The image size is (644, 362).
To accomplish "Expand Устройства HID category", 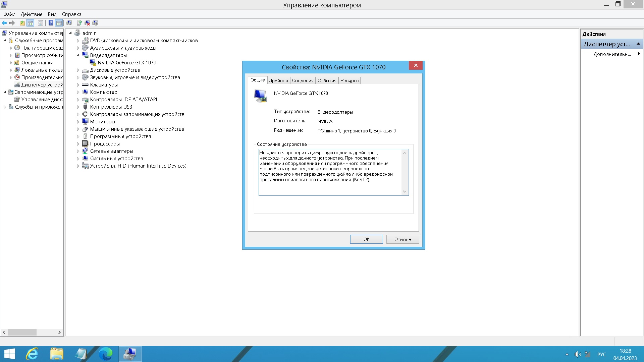I will pyautogui.click(x=78, y=166).
